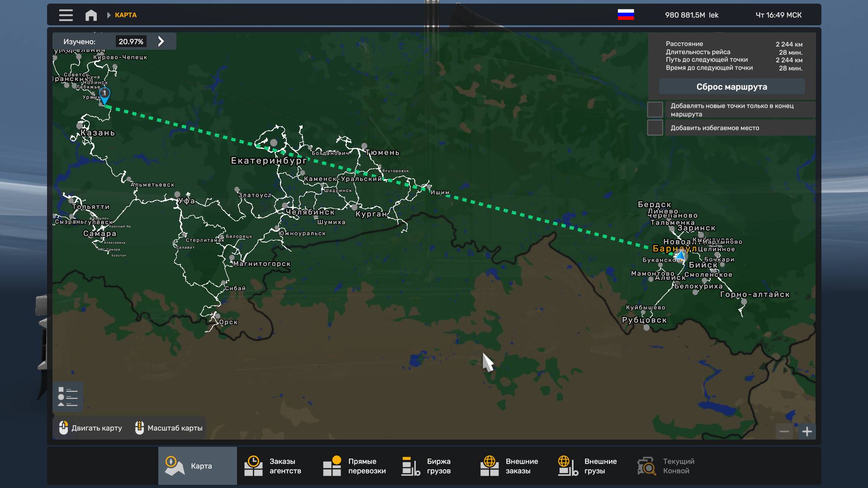The height and width of the screenshot is (488, 868).
Task: Click the explored value 20.97%
Action: coord(131,42)
